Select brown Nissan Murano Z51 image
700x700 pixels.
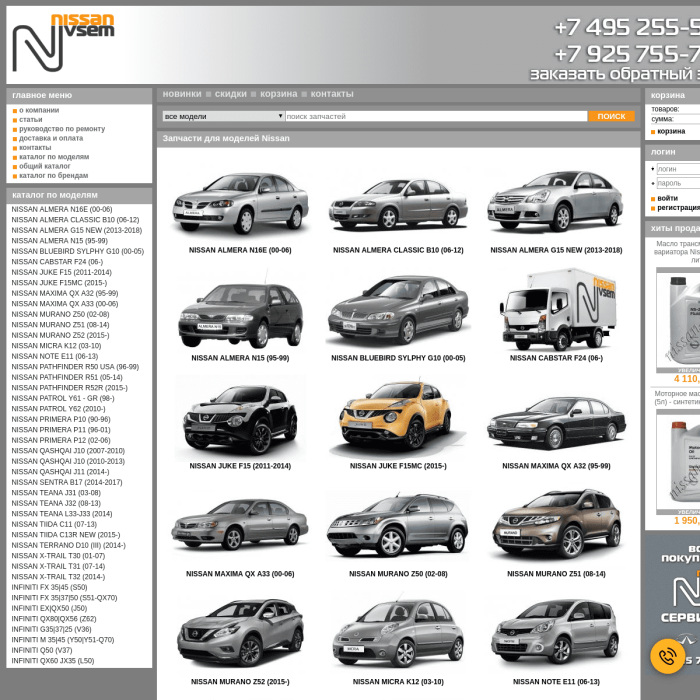pos(556,523)
